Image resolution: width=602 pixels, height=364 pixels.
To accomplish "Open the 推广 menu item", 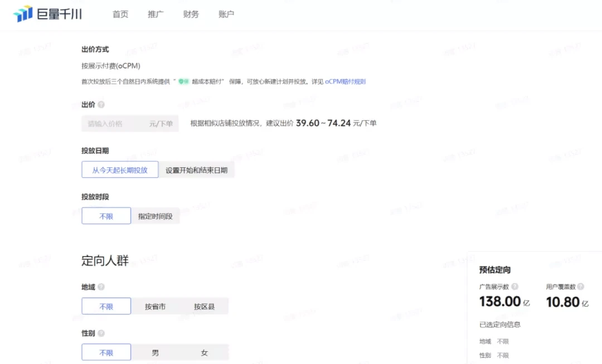I will point(156,14).
